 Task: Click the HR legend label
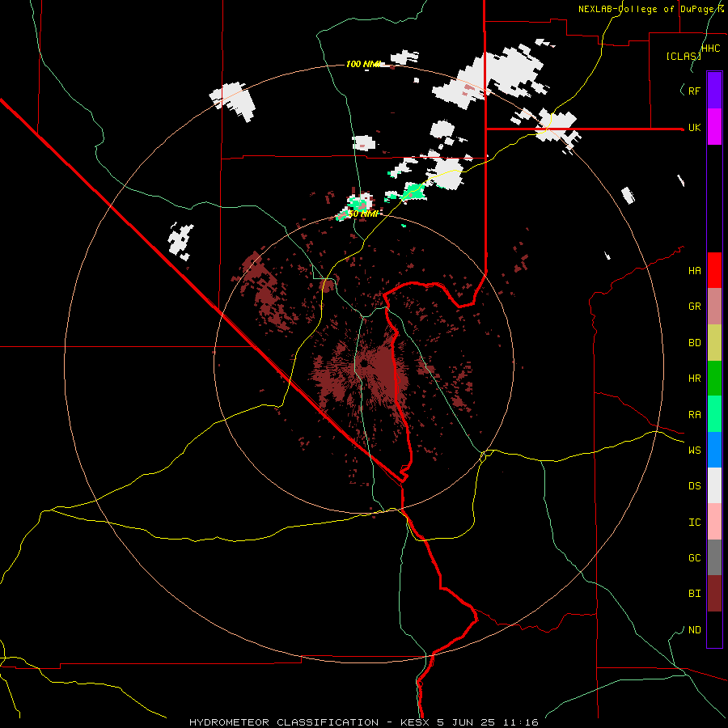[x=694, y=379]
